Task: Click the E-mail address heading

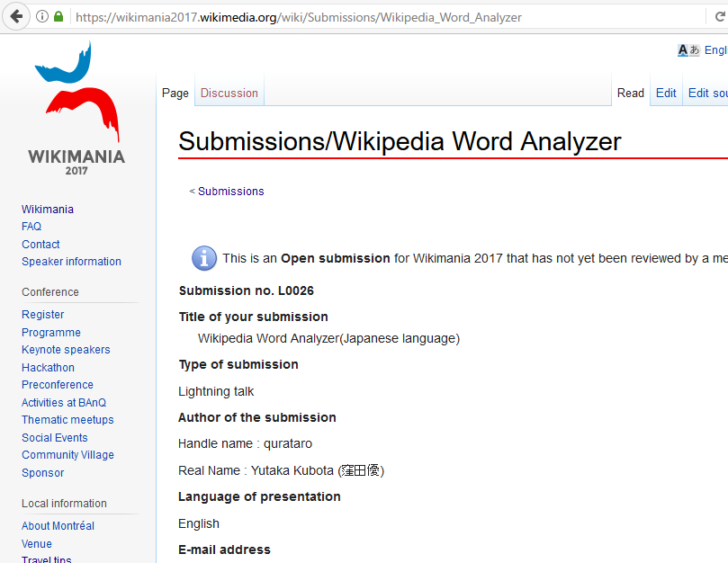Action: (x=224, y=550)
